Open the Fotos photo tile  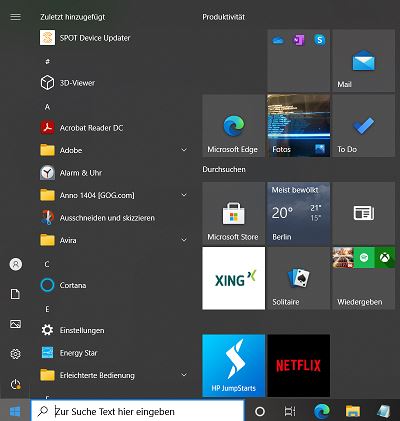click(x=299, y=126)
